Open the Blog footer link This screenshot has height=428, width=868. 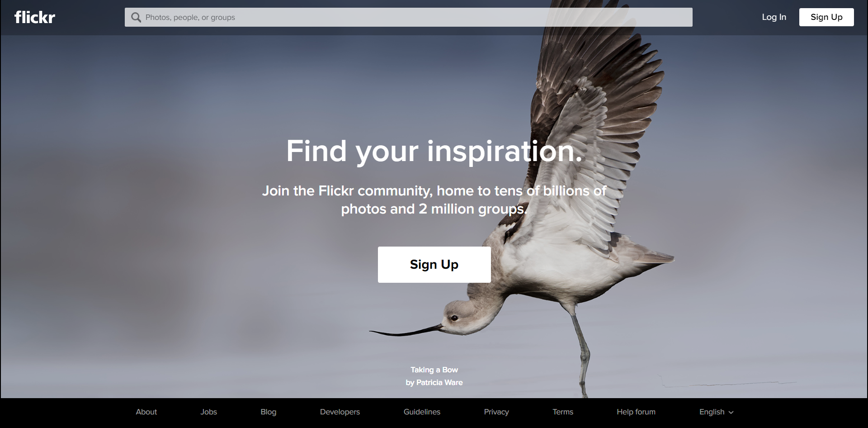(x=269, y=412)
